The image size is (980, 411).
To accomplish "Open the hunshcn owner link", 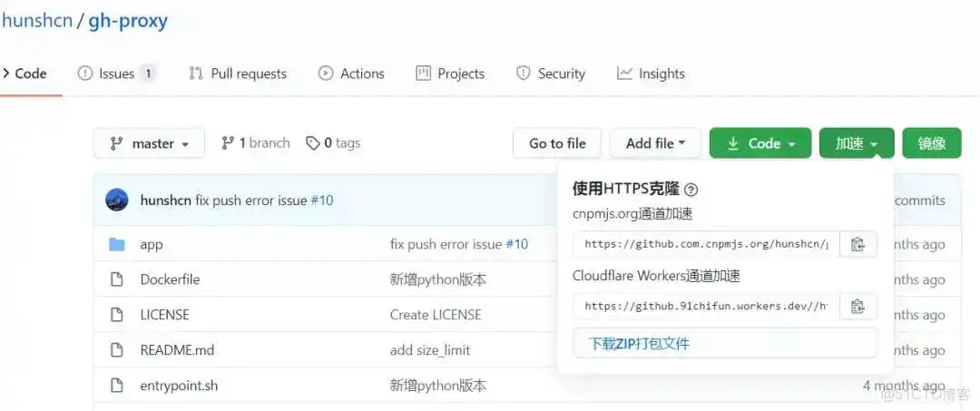I will (35, 21).
